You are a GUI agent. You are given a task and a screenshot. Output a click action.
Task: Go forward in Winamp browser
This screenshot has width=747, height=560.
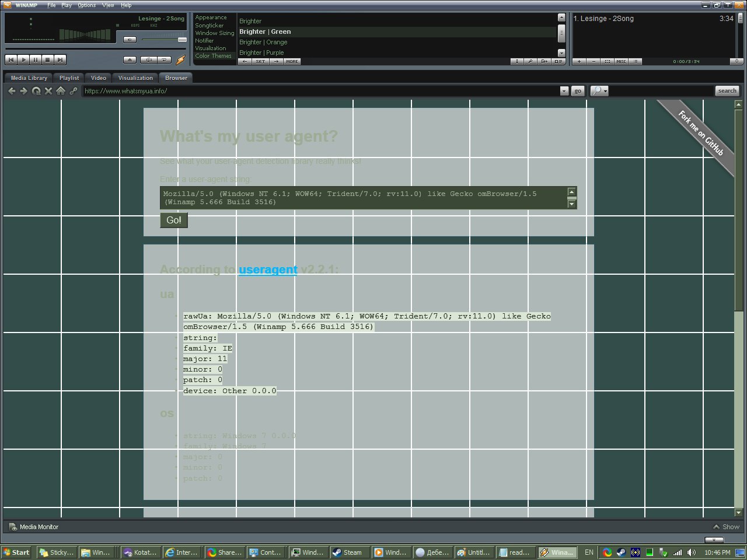(x=24, y=90)
